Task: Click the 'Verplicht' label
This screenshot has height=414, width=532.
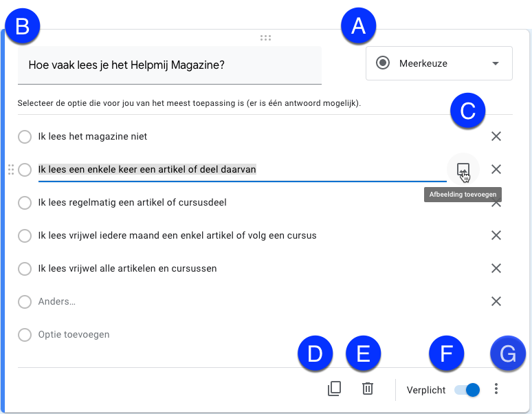Action: point(425,390)
